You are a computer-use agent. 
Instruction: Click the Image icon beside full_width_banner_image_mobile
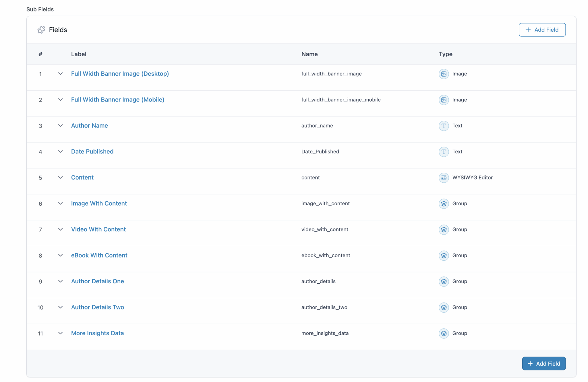point(444,100)
